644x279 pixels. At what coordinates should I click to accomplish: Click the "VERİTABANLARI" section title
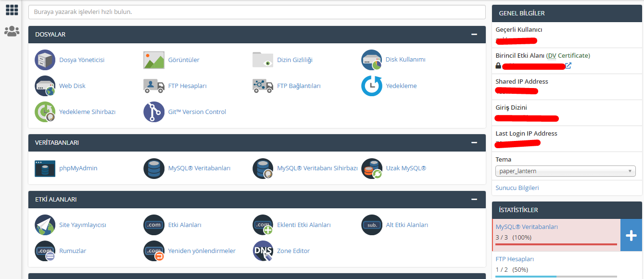coord(57,143)
